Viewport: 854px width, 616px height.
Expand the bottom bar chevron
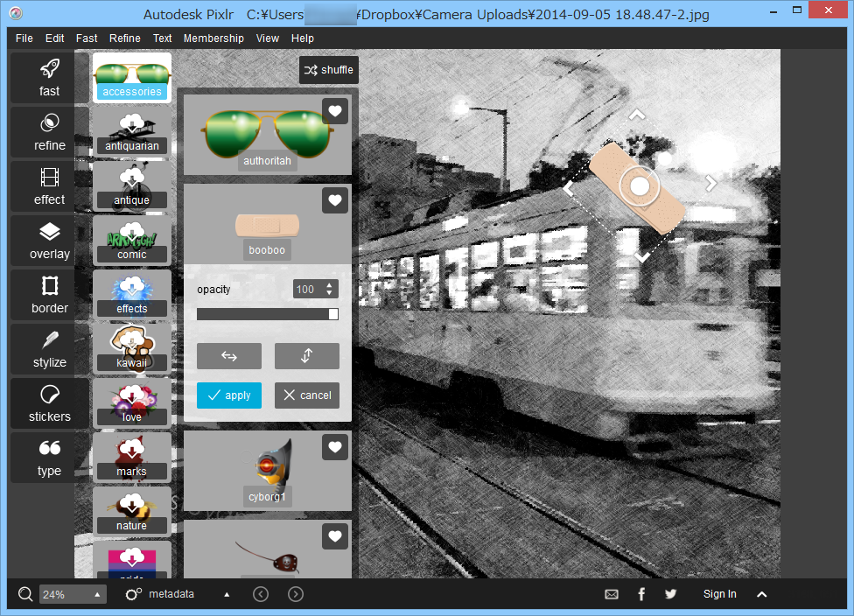(x=762, y=594)
